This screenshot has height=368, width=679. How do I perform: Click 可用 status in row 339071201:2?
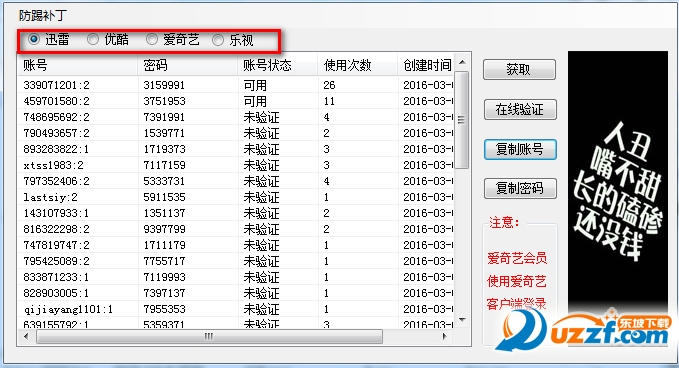[255, 85]
